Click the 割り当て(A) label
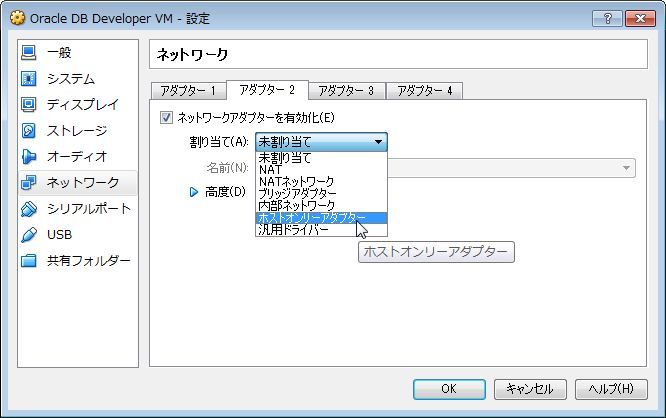 [218, 142]
